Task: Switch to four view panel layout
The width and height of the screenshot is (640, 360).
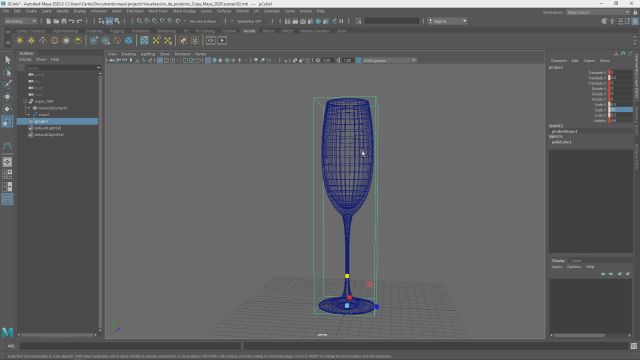Action: tap(7, 175)
